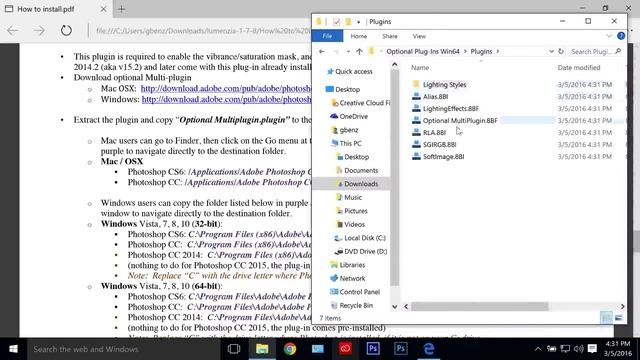Screen dimensions: 640x360
Task: Sort by Name column header
Action: 420,68
